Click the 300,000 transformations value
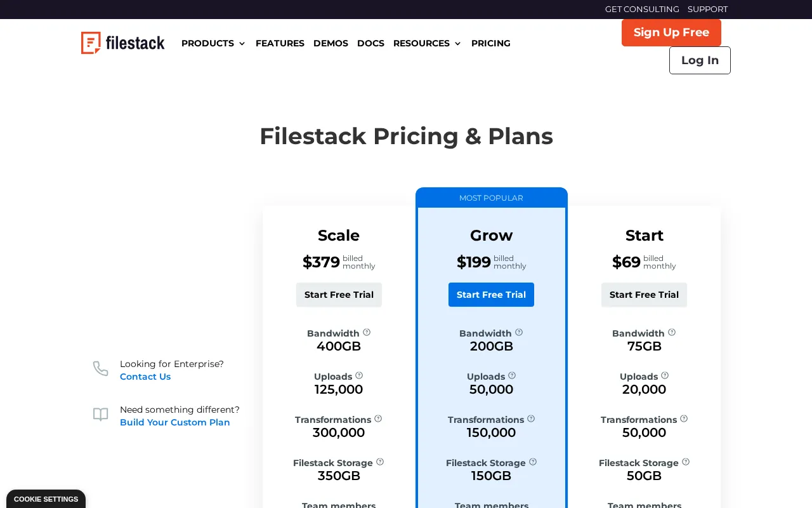 coord(339,432)
